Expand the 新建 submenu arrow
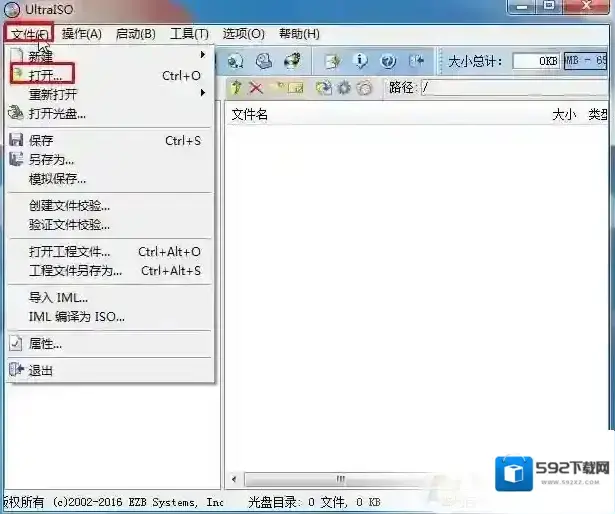Image resolution: width=615 pixels, height=514 pixels. click(203, 55)
